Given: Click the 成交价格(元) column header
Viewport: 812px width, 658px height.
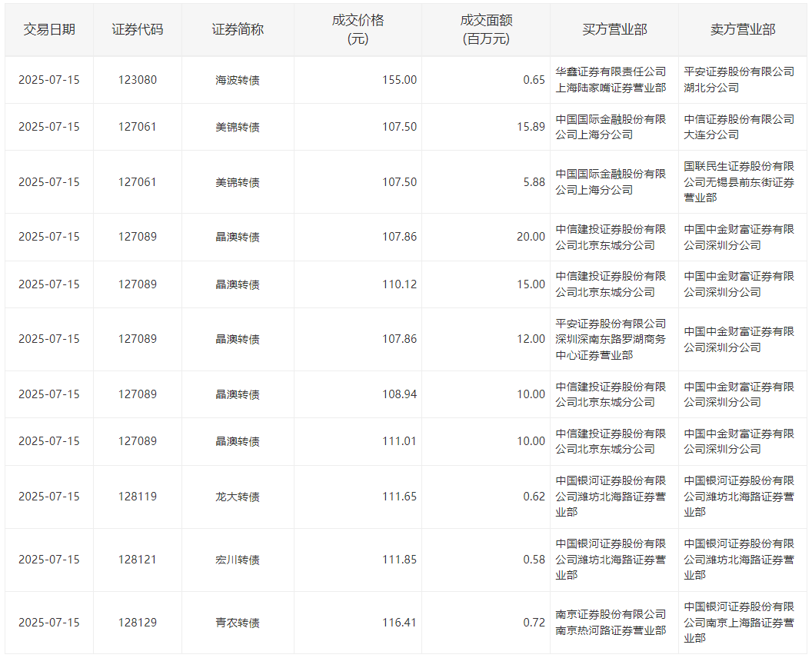Looking at the screenshot, I should click(358, 29).
